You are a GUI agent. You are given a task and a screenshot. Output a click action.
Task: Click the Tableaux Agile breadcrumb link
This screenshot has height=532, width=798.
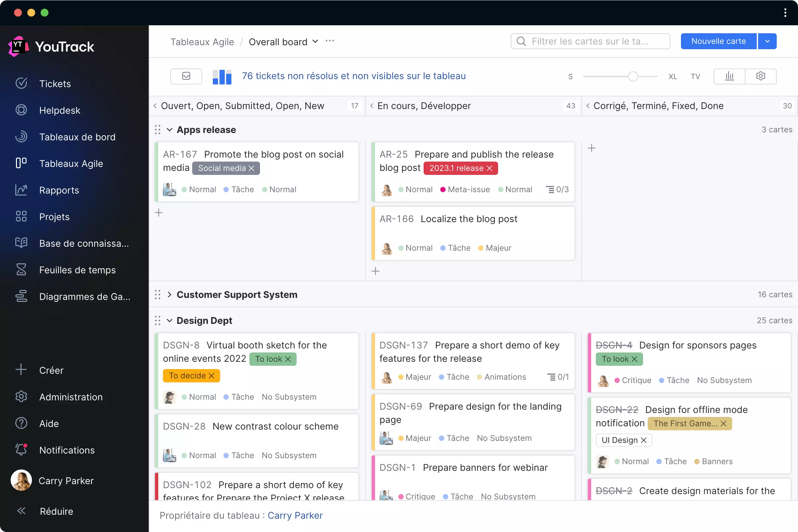(202, 42)
